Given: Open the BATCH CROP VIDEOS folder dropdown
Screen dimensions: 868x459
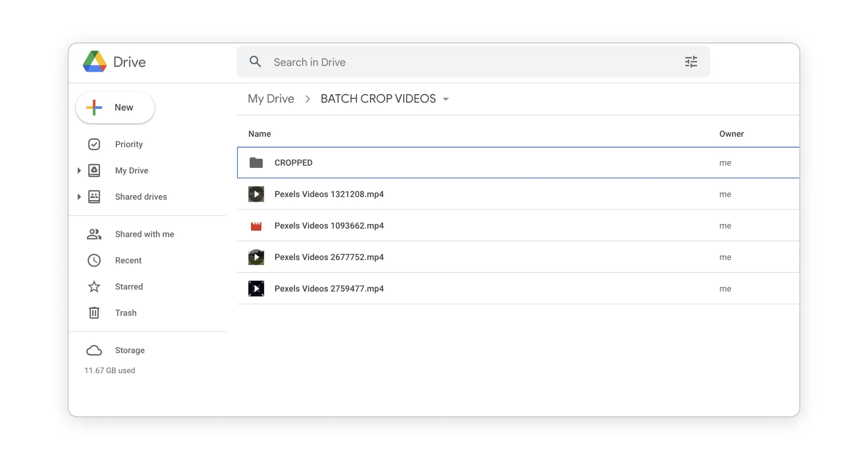Looking at the screenshot, I should (x=446, y=99).
